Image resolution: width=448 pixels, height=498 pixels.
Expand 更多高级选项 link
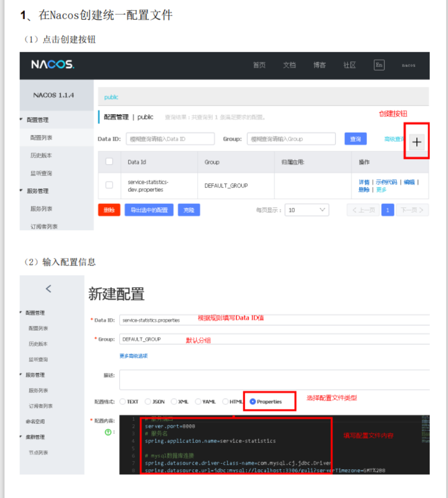(133, 356)
